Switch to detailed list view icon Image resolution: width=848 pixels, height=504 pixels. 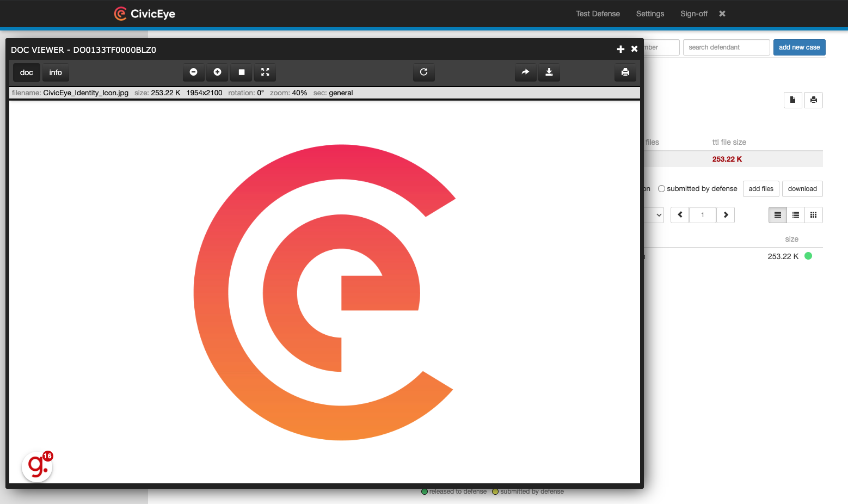tap(796, 215)
